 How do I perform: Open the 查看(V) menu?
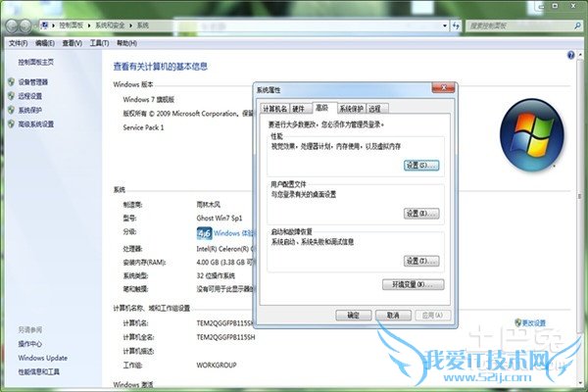pyautogui.click(x=72, y=43)
